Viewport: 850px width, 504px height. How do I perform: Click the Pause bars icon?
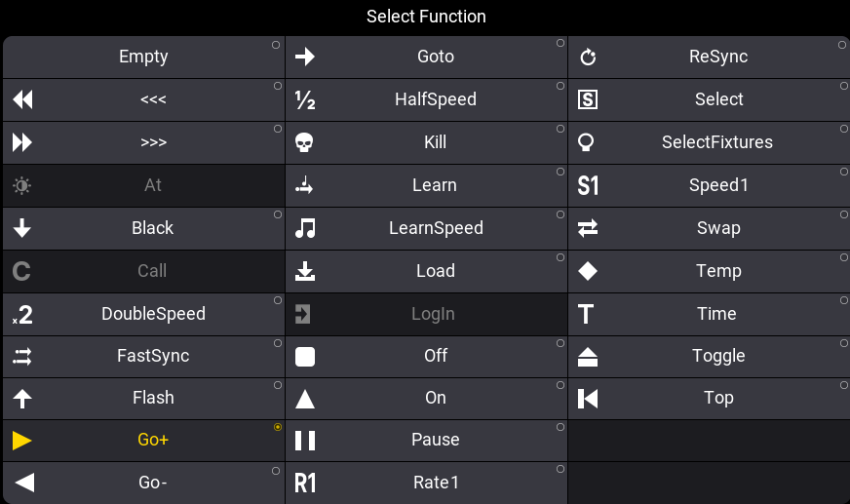click(x=305, y=441)
